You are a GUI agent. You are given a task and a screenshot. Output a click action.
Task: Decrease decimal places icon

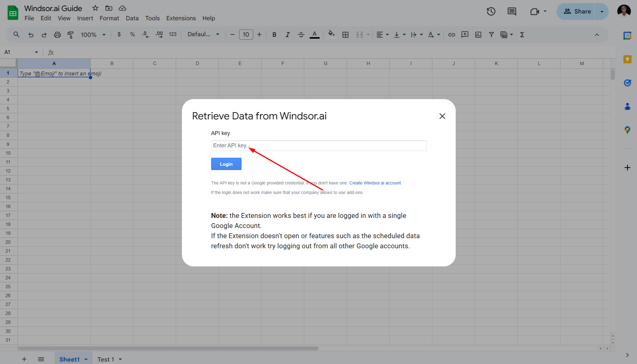click(146, 35)
